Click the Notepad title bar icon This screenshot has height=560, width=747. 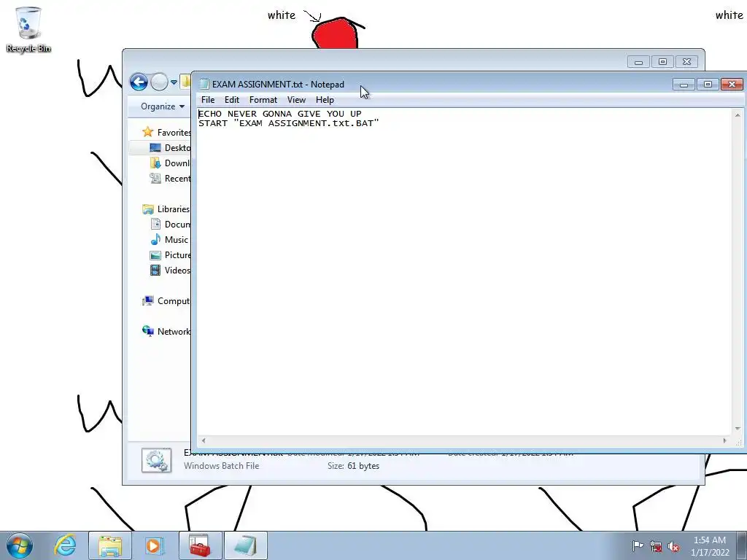204,85
